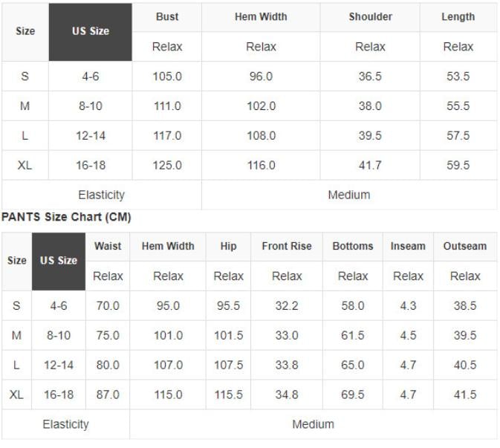
Task: Click the Inseam column header
Action: (x=408, y=246)
